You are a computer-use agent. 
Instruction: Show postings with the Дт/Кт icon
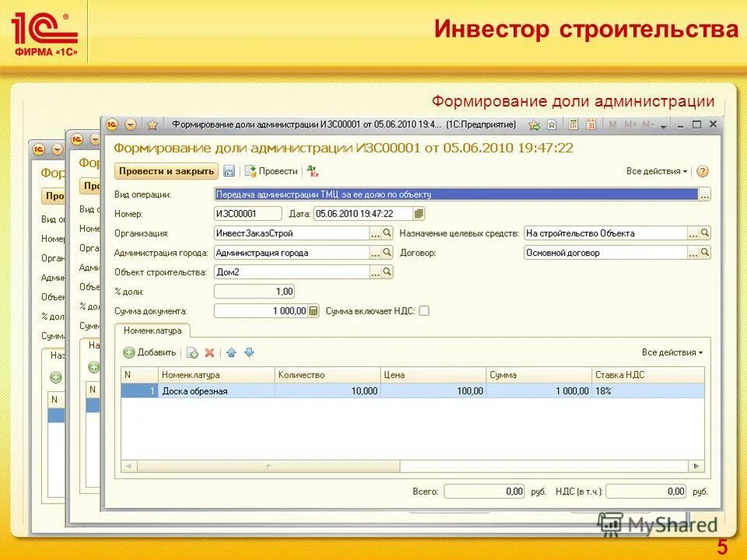pyautogui.click(x=313, y=171)
